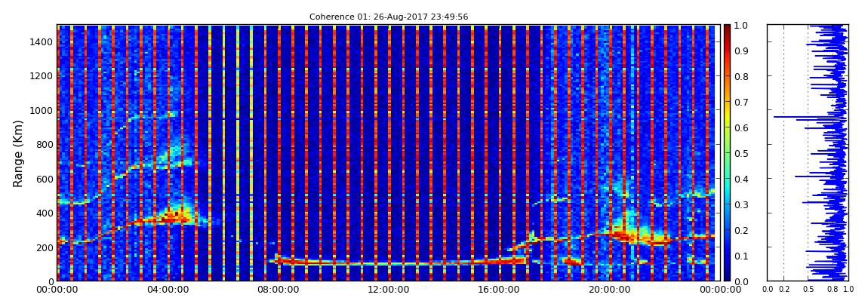Click the colorbar label 0.8

tap(741, 76)
